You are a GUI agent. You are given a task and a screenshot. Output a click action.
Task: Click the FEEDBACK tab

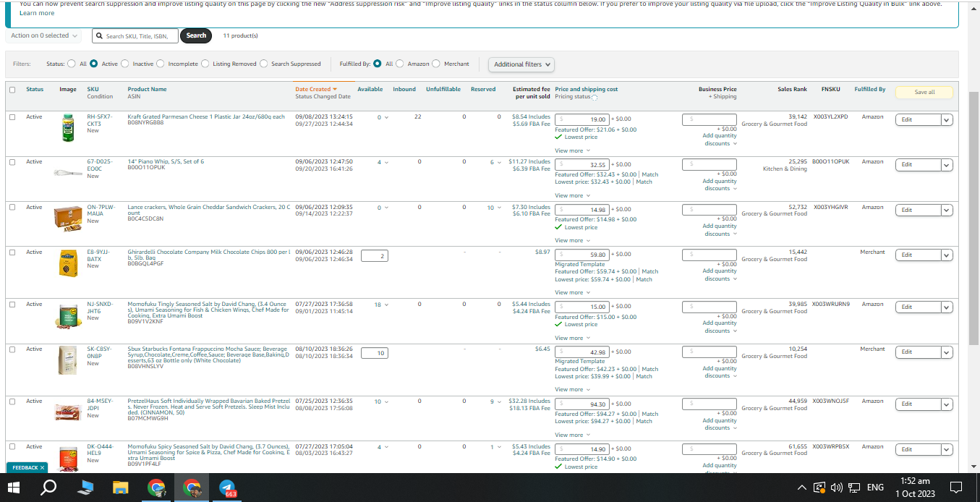coord(27,467)
